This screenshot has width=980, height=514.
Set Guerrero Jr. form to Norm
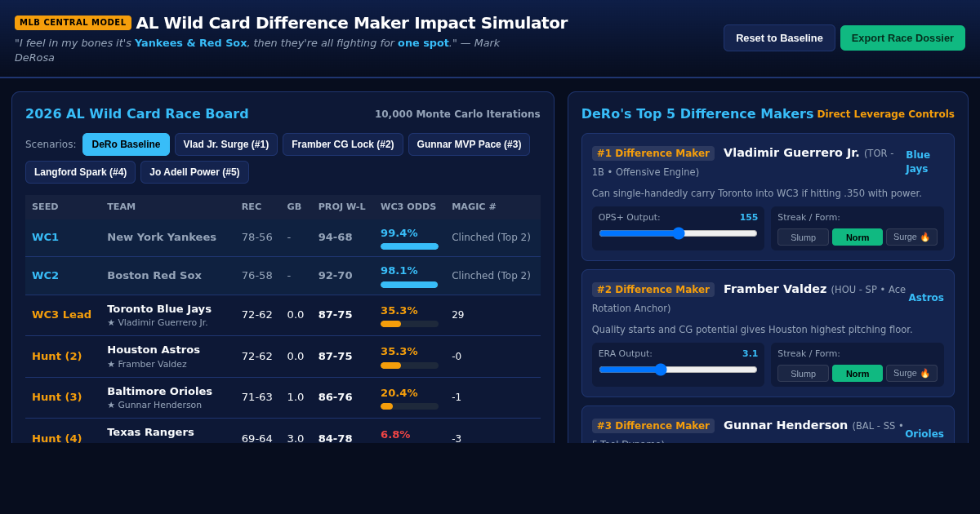point(857,237)
